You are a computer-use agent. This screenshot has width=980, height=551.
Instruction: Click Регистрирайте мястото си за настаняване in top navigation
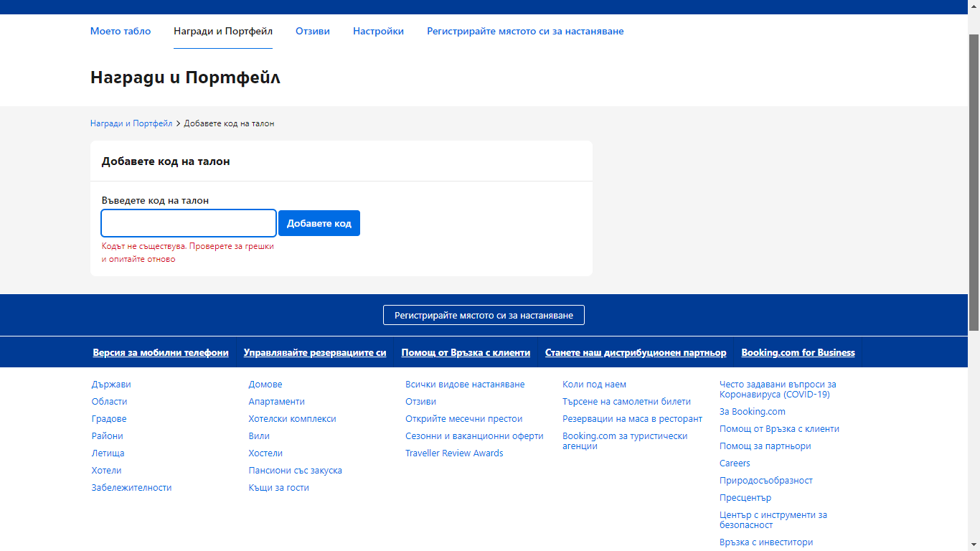click(525, 32)
